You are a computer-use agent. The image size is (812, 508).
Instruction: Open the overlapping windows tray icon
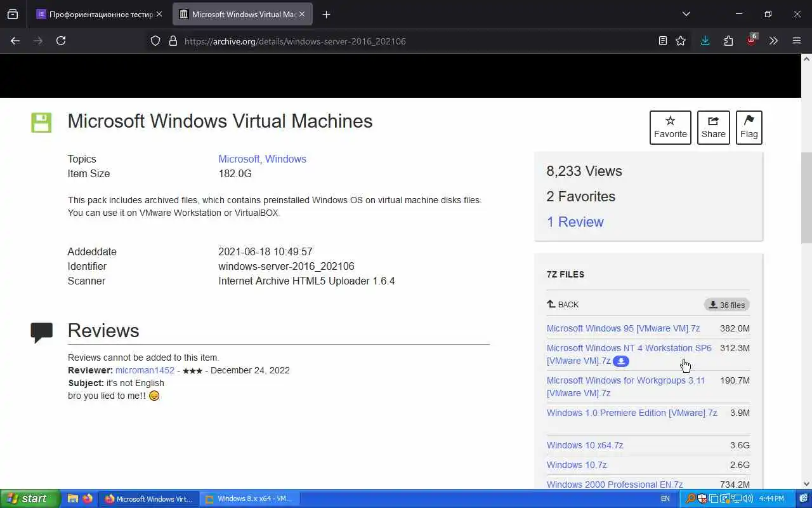tap(714, 499)
